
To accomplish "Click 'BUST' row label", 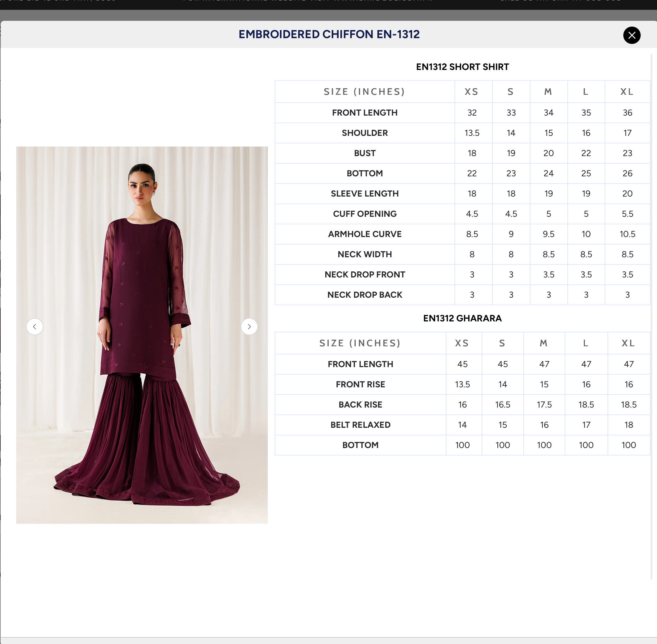I will click(x=365, y=153).
